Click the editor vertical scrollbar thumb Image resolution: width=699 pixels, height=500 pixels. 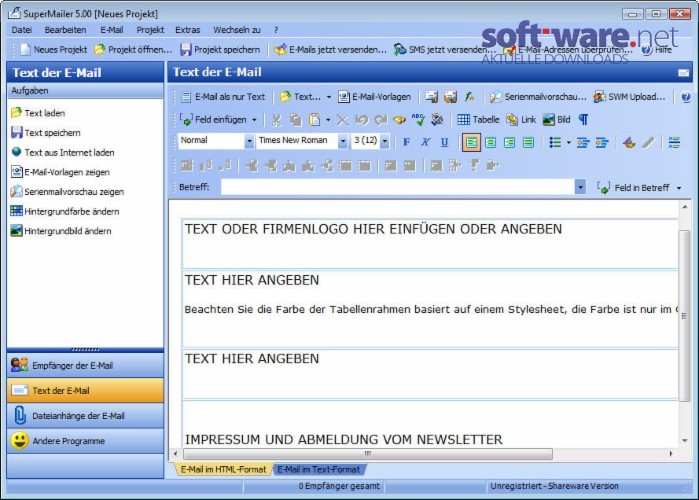684,316
